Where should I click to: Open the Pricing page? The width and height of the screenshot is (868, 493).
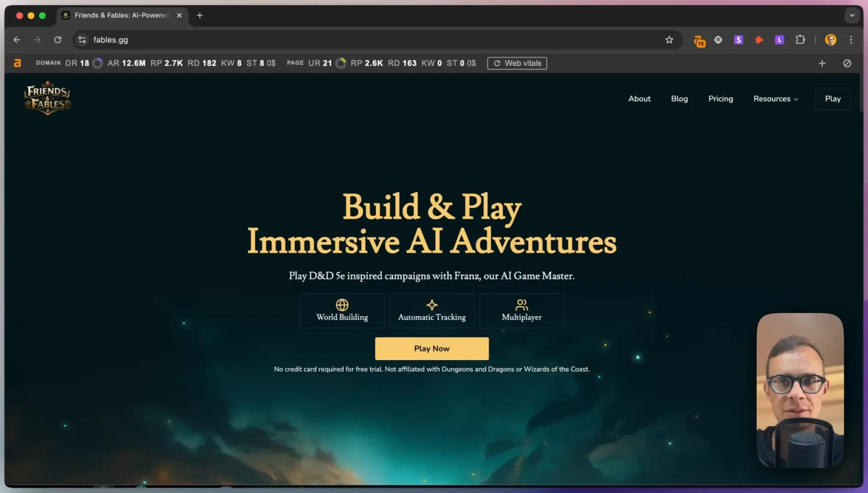coord(720,99)
